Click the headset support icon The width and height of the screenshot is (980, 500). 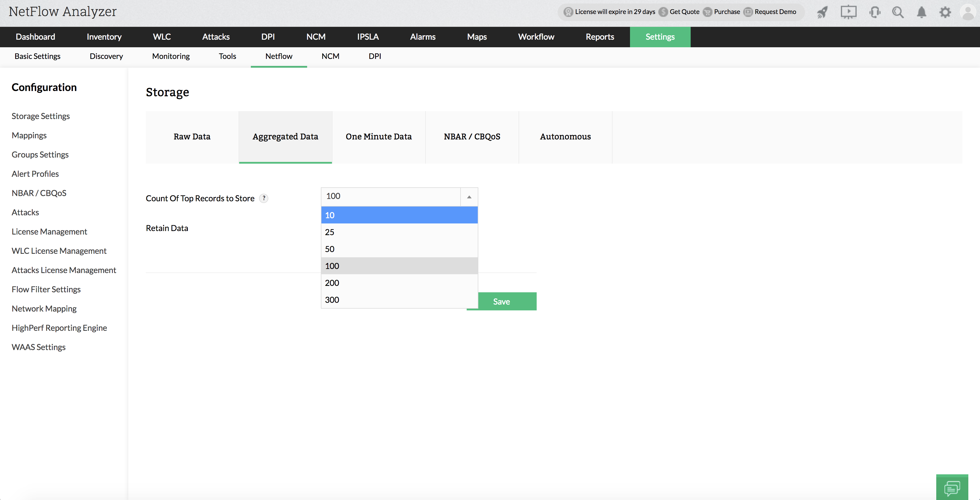875,12
